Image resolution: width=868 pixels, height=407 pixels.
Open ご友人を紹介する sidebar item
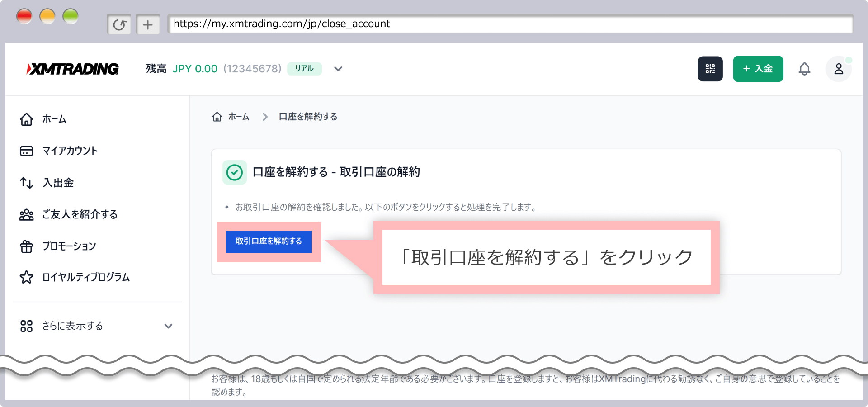(x=80, y=214)
